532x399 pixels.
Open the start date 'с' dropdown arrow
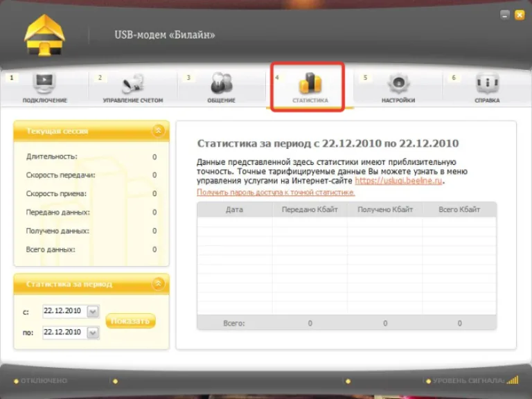tap(93, 312)
